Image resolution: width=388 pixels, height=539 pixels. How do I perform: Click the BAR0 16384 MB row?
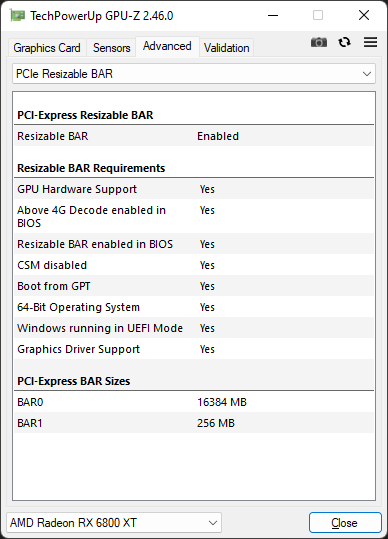point(194,402)
